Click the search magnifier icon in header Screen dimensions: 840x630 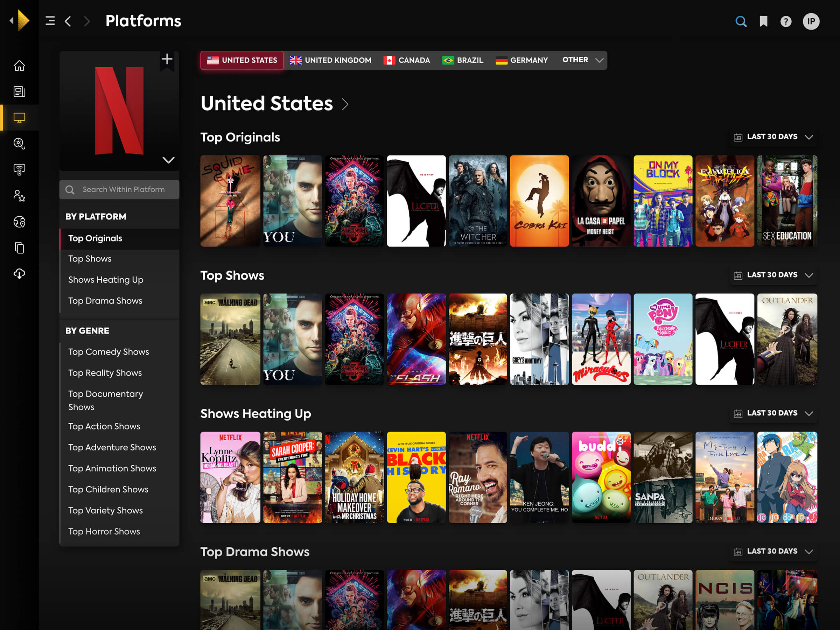point(741,21)
